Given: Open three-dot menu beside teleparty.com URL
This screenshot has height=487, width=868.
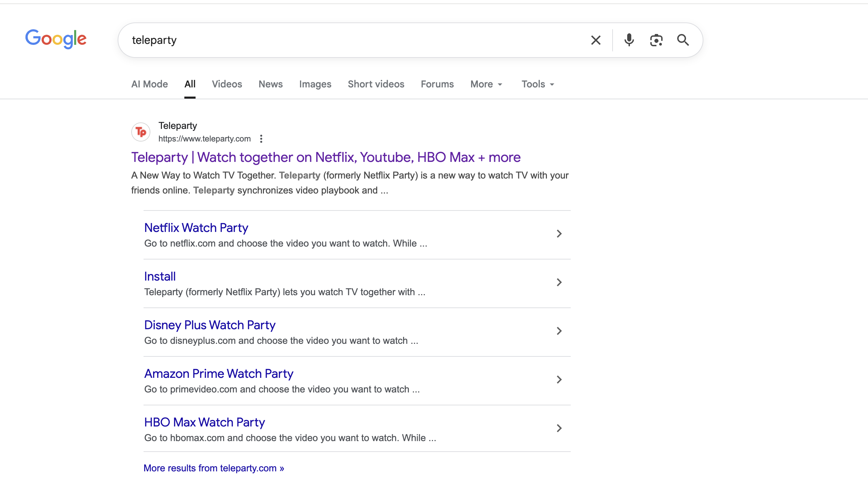Looking at the screenshot, I should 261,139.
